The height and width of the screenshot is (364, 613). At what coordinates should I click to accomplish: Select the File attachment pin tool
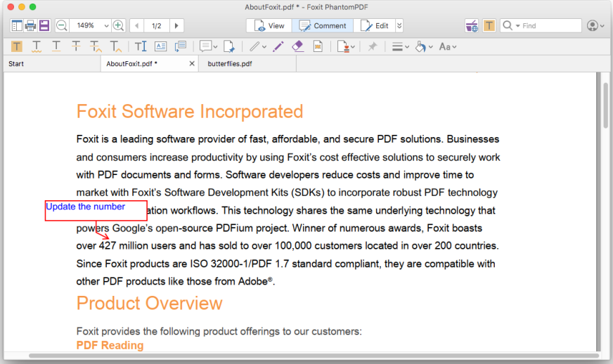(x=229, y=46)
